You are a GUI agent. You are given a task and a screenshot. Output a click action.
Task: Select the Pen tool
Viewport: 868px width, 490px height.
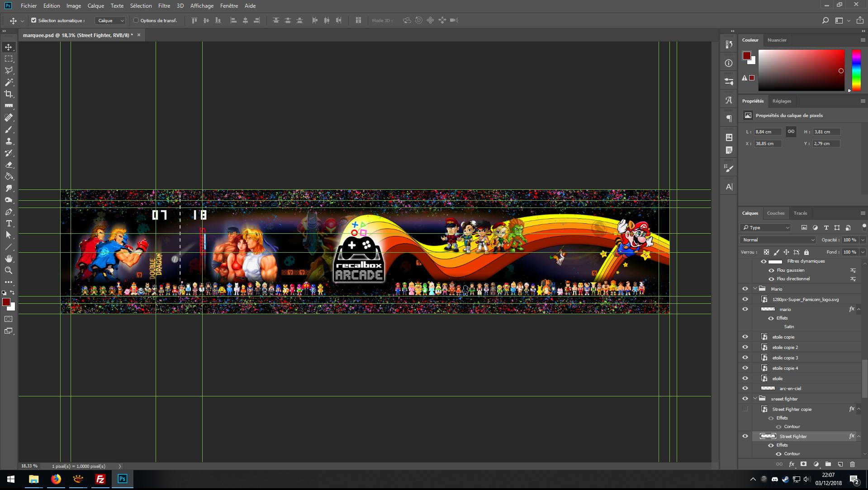[x=9, y=212]
